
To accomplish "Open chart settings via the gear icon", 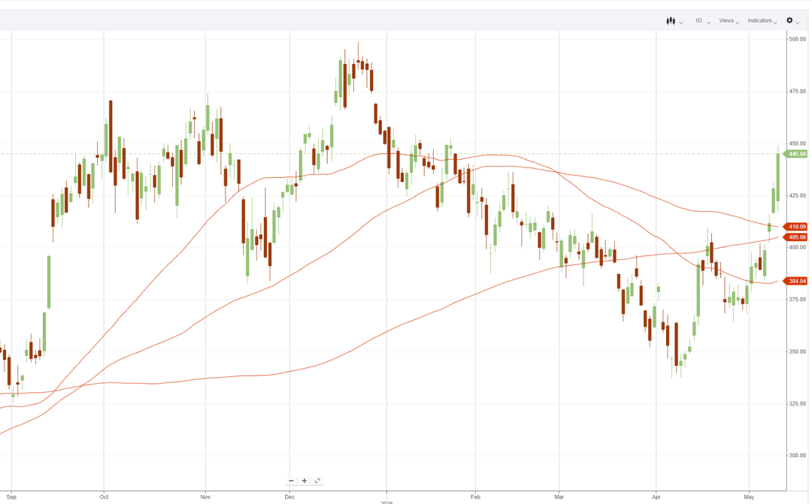I will 789,20.
